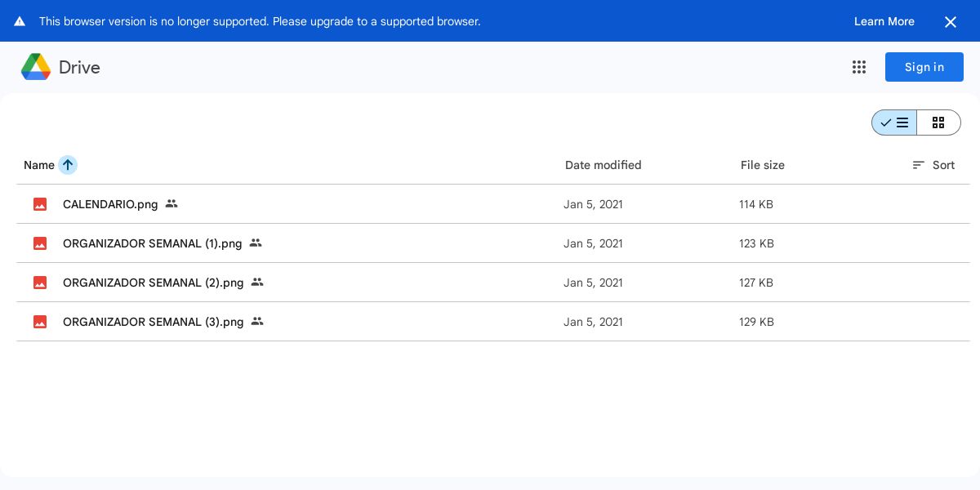The width and height of the screenshot is (980, 490).
Task: Click the shared people icon next to CALENDARIO.png
Action: [171, 203]
